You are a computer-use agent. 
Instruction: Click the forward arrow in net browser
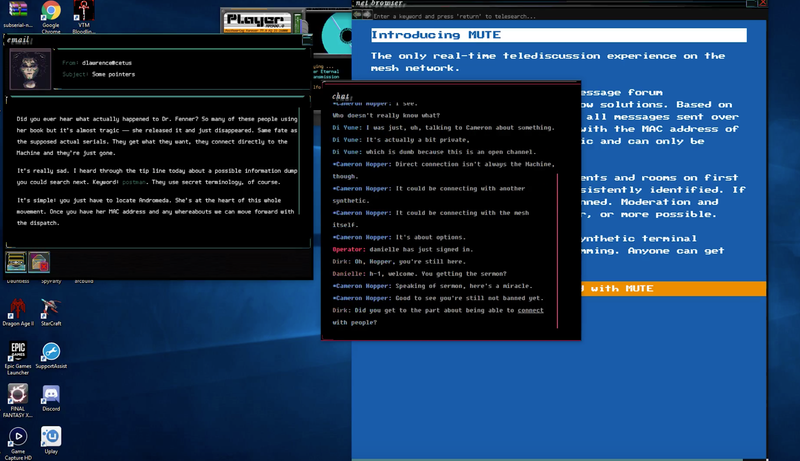pyautogui.click(x=366, y=15)
